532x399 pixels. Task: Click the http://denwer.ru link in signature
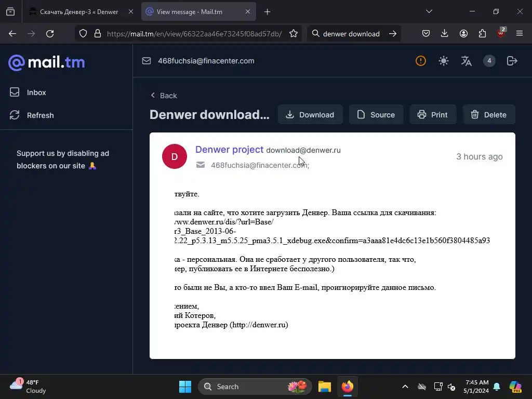click(x=259, y=325)
